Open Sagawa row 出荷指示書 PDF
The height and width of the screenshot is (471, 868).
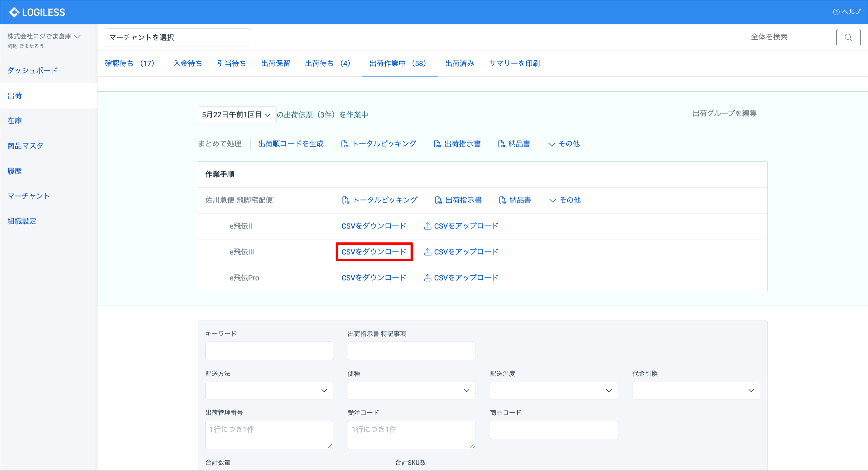[458, 200]
